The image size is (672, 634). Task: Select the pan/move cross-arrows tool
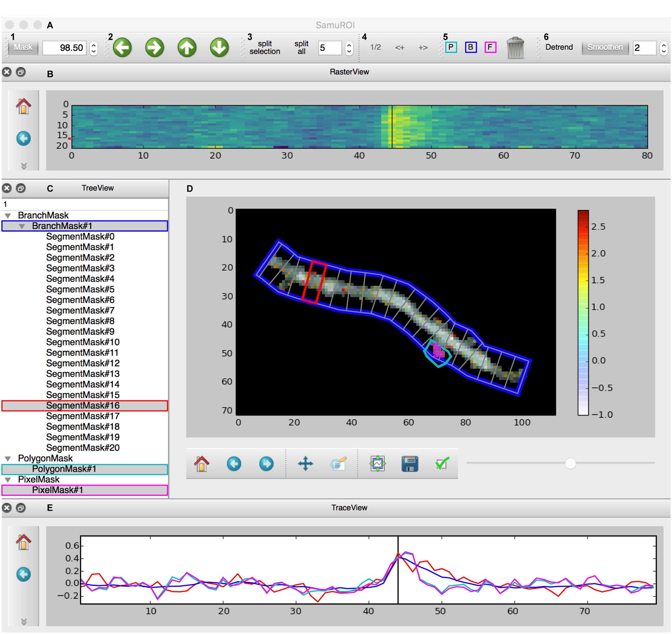(x=305, y=464)
